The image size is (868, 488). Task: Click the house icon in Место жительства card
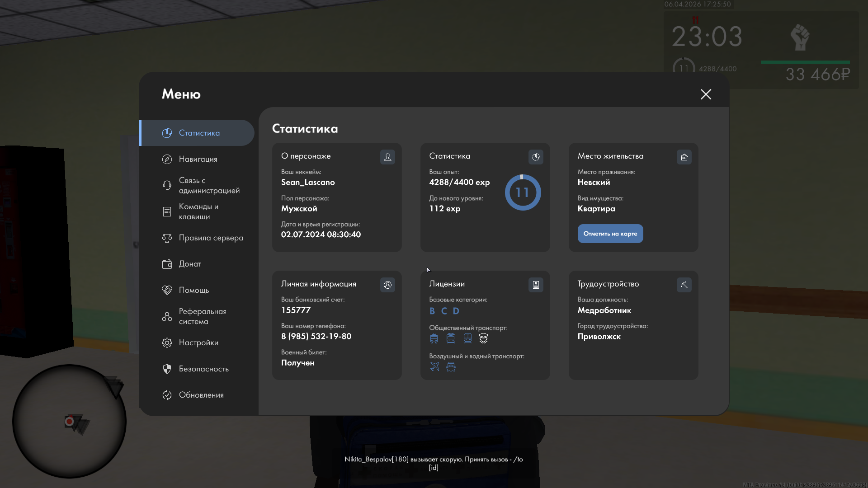pos(684,157)
